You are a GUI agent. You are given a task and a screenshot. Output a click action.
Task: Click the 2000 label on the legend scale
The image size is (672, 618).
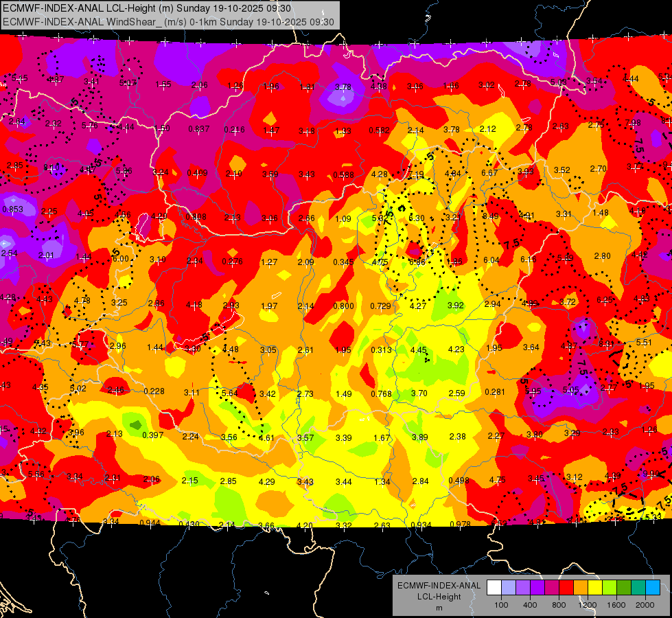[645, 605]
